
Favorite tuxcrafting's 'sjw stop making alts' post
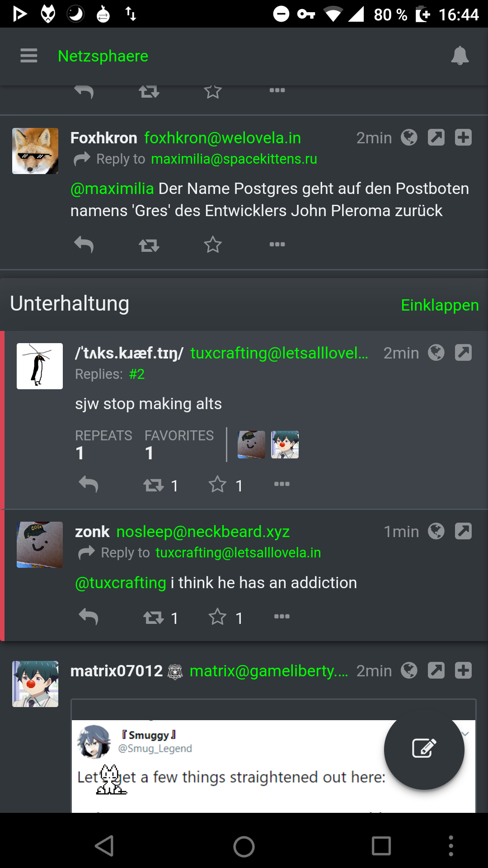pos(217,484)
